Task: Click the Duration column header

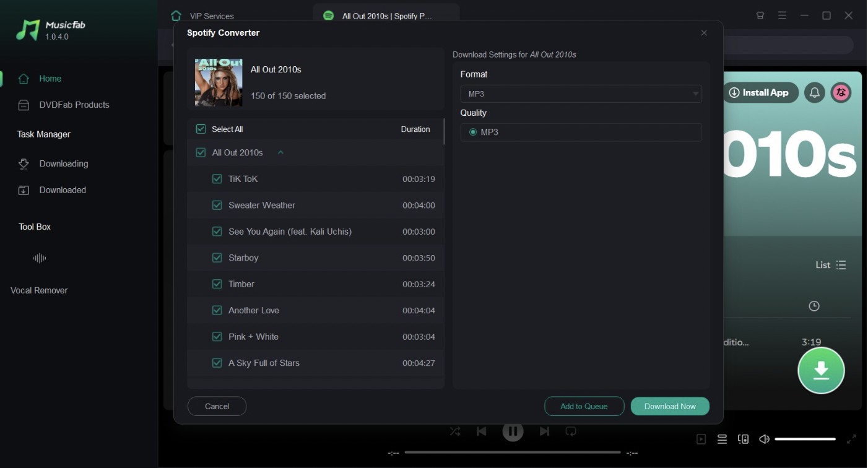Action: coord(415,129)
